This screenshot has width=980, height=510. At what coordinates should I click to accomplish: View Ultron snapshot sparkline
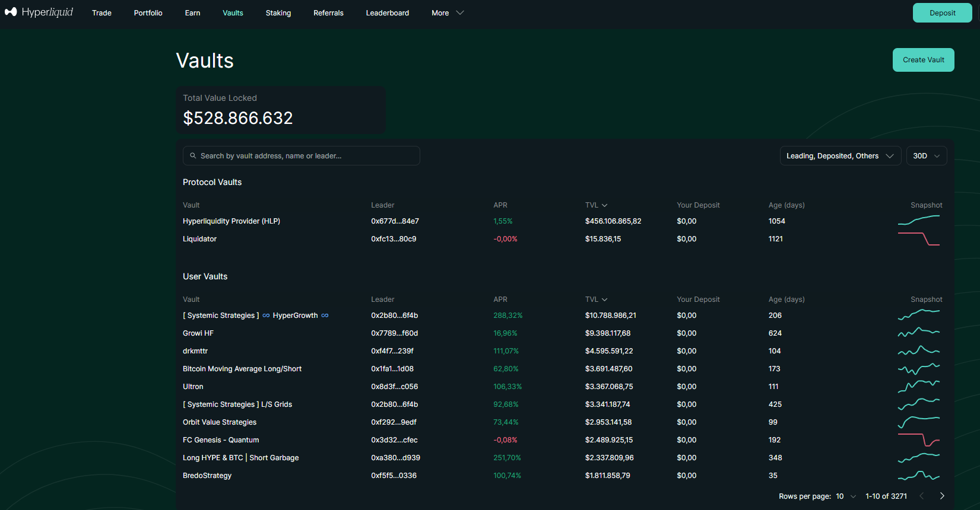[x=919, y=386]
